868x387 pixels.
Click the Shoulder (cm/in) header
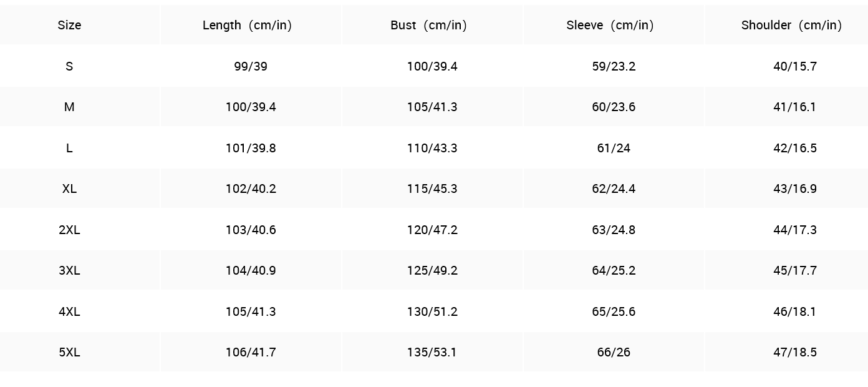pyautogui.click(x=792, y=25)
